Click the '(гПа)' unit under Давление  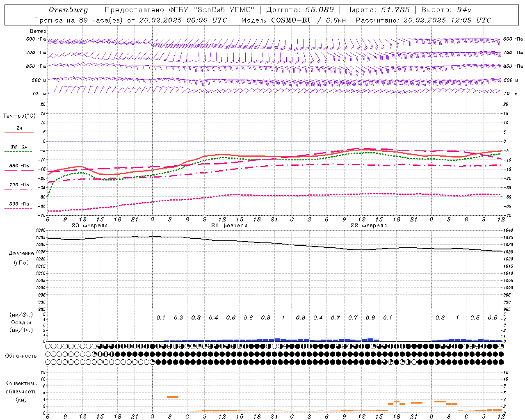(21, 263)
